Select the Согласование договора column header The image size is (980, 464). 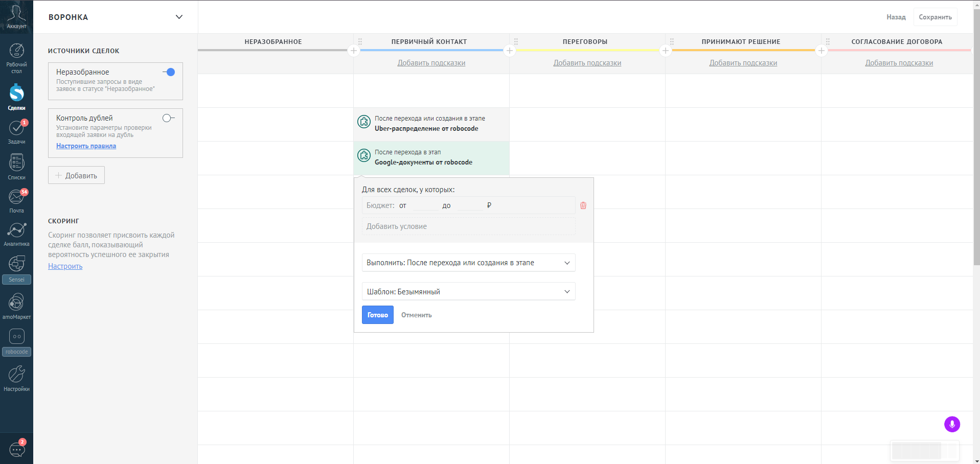[897, 41]
